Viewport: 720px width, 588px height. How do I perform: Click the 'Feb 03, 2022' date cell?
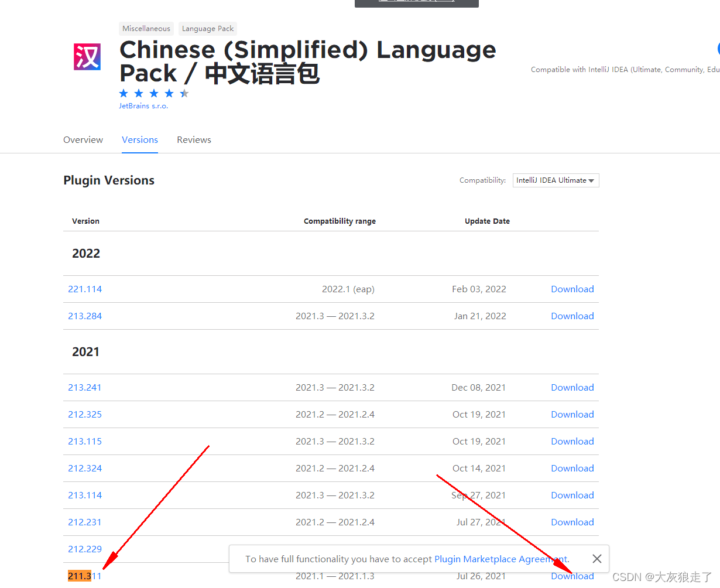(x=479, y=289)
